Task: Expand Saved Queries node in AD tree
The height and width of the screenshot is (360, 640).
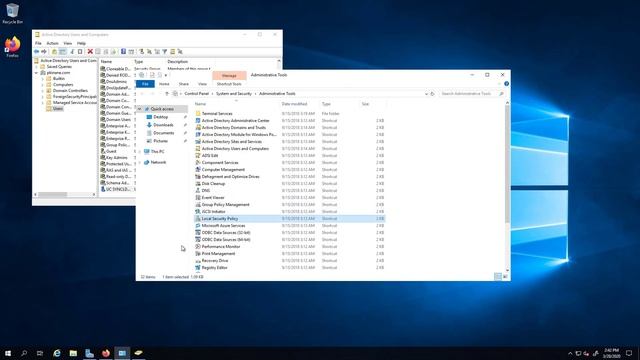Action: 36,67
